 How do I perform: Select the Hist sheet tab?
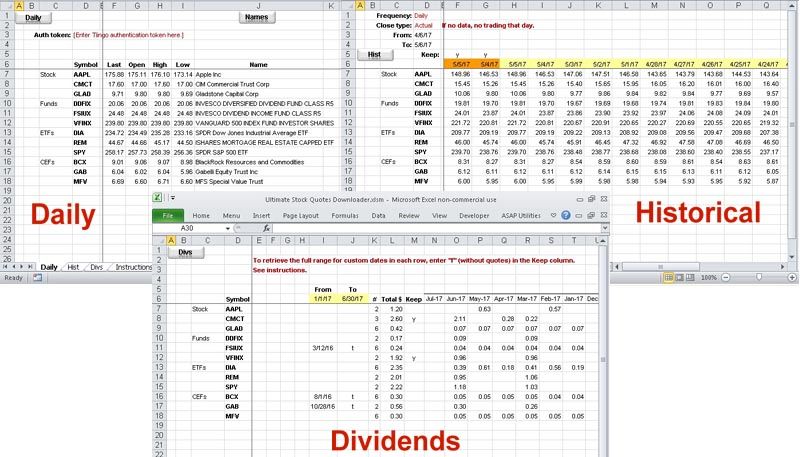(x=73, y=267)
